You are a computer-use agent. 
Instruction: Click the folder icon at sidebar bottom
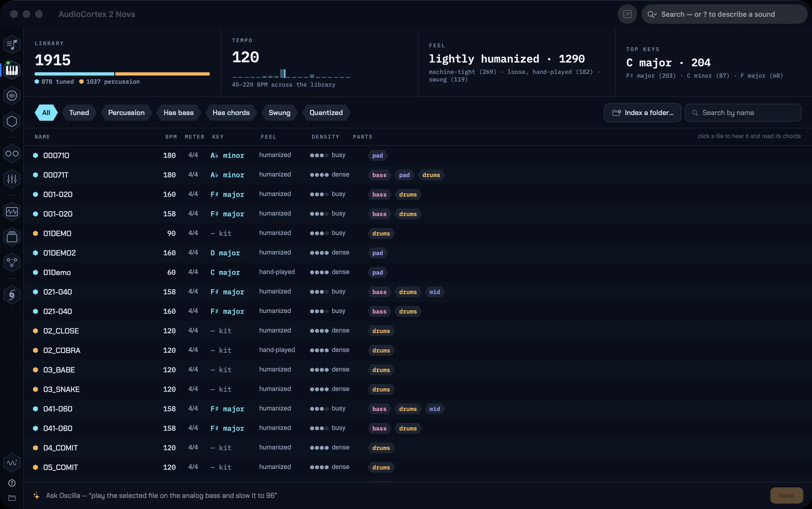point(12,498)
